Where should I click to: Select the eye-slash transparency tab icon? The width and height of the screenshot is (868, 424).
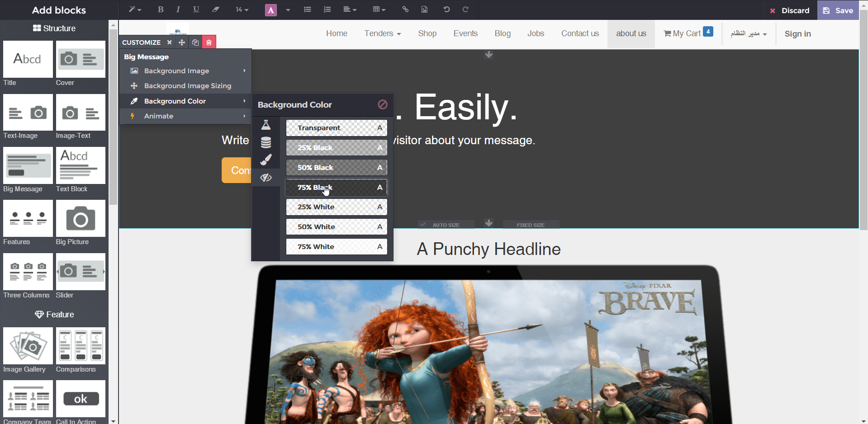coord(266,178)
